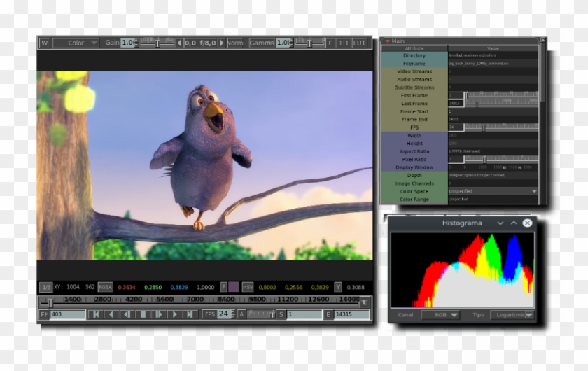This screenshot has width=588, height=371.
Task: Click the Last Frame value field
Action: click(x=456, y=103)
